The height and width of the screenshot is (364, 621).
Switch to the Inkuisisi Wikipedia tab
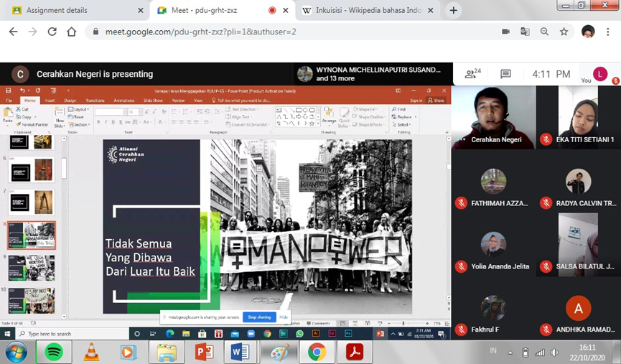(363, 11)
